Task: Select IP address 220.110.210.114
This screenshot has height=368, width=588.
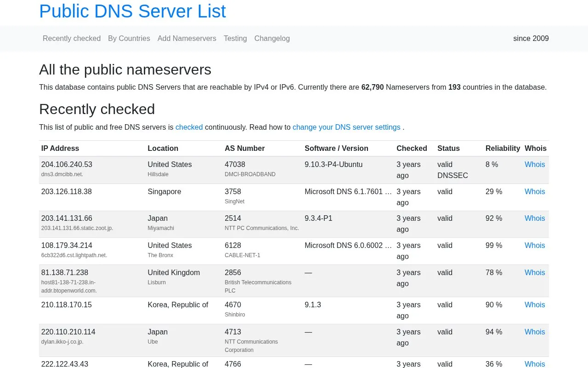Action: (x=68, y=332)
